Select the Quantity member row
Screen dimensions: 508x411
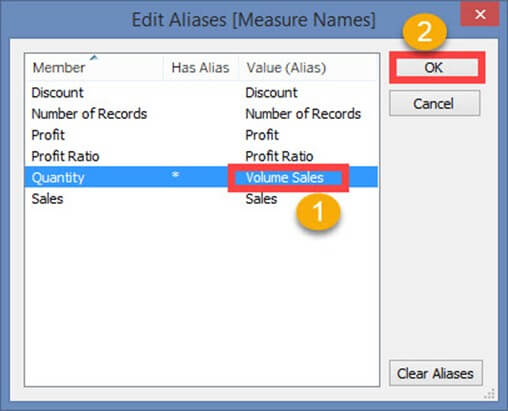201,177
